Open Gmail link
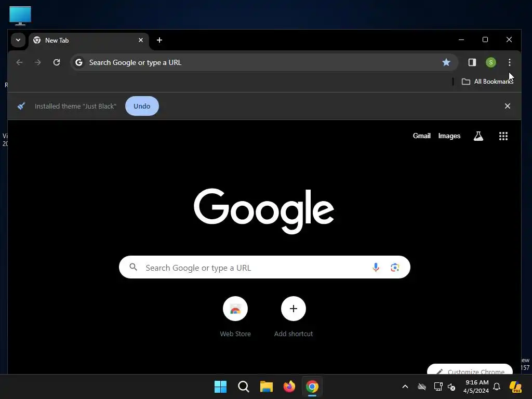This screenshot has width=532, height=399. pos(421,136)
